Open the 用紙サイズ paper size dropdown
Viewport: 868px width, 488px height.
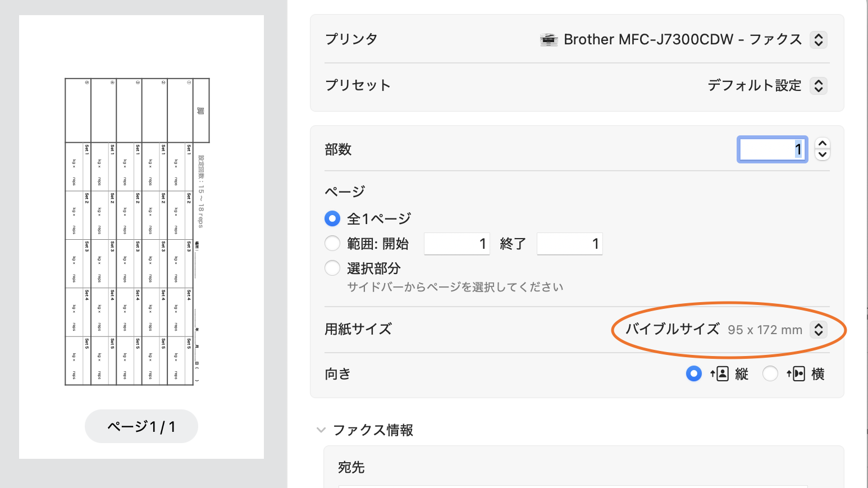coord(819,330)
